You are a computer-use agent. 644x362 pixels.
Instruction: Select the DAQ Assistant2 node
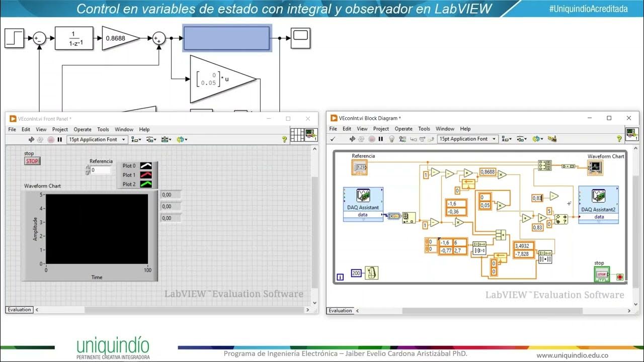599,205
